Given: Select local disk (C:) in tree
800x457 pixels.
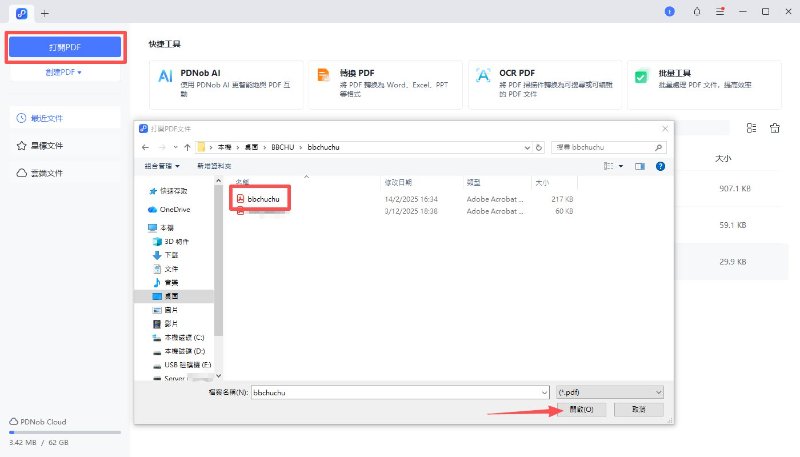Looking at the screenshot, I should coord(179,338).
